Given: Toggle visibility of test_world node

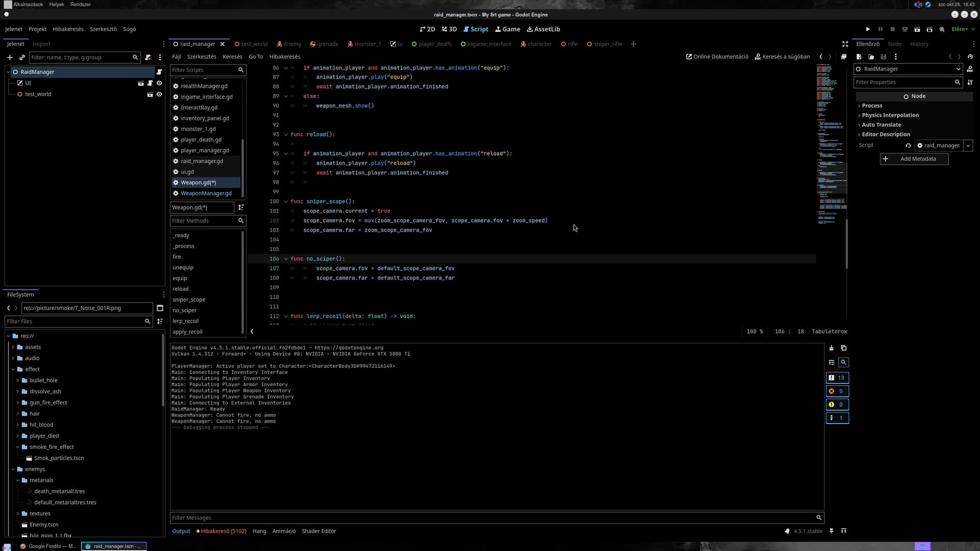Looking at the screenshot, I should click(159, 94).
